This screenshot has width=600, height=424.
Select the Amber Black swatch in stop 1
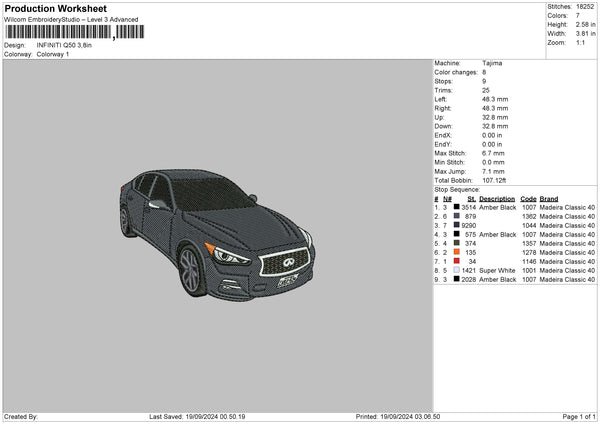(x=457, y=207)
